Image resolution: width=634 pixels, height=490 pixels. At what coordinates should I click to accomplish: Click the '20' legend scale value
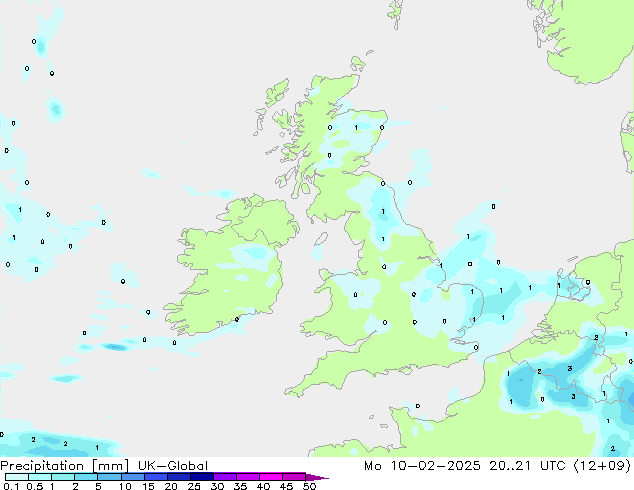(171, 486)
